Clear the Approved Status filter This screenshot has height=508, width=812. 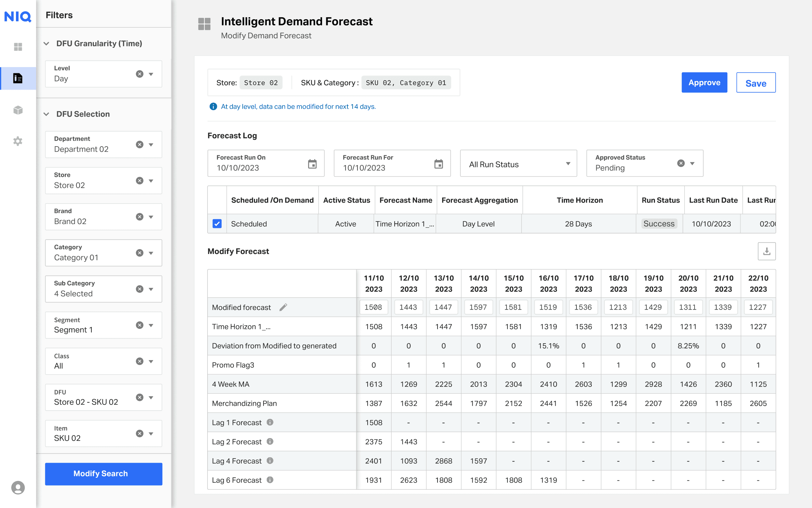[681, 163]
